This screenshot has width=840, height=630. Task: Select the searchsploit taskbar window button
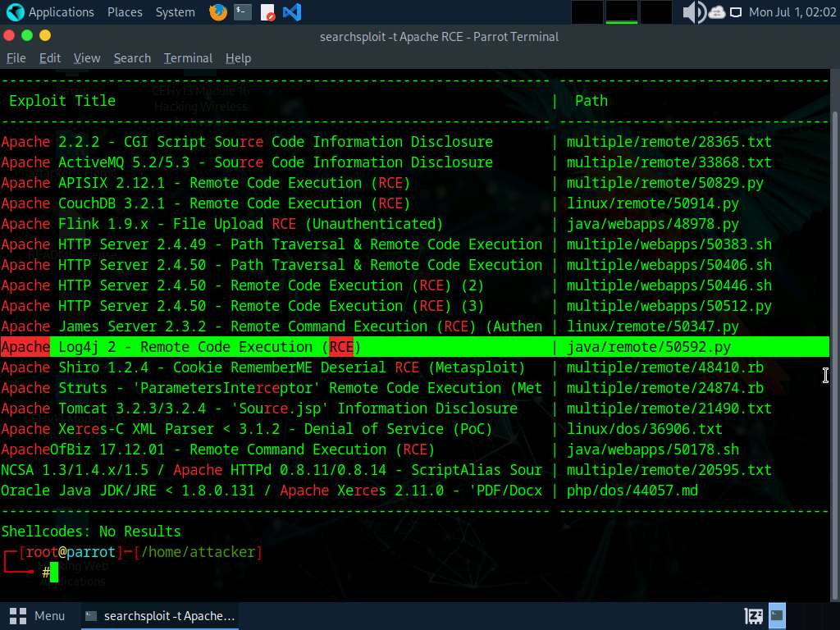[160, 615]
